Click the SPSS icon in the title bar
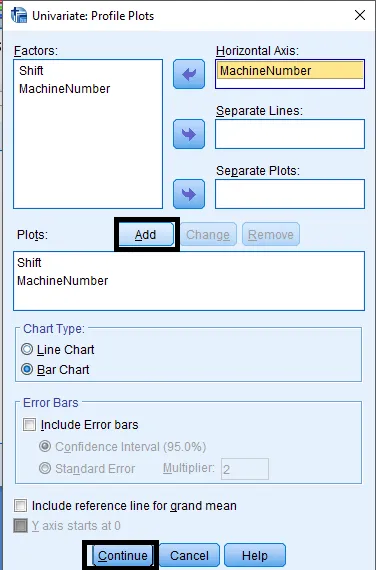The height and width of the screenshot is (570, 376). point(19,15)
